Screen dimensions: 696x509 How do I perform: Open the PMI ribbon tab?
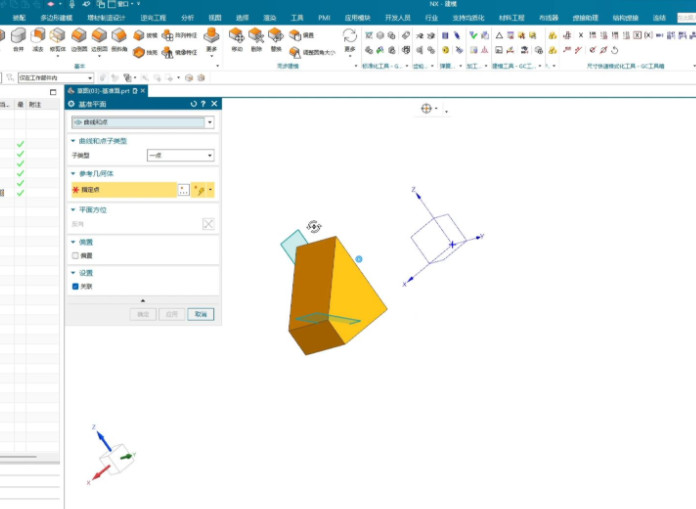click(324, 18)
